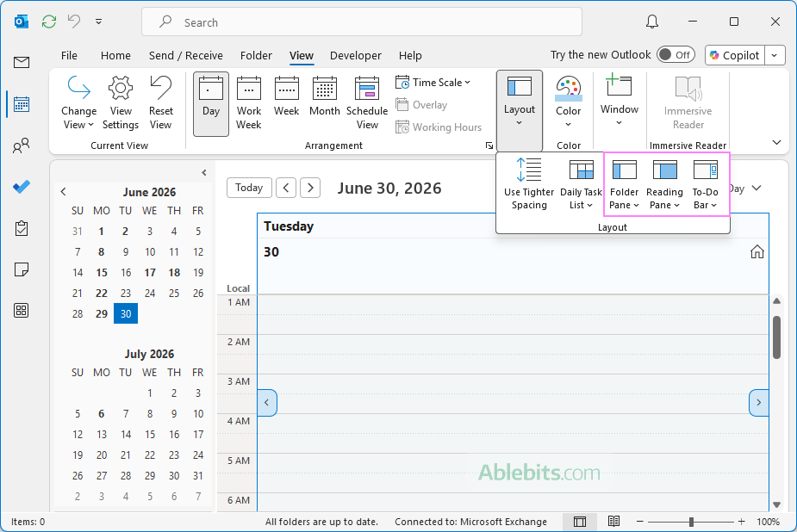Open the Window dropdown
The height and width of the screenshot is (532, 797).
coord(620,102)
